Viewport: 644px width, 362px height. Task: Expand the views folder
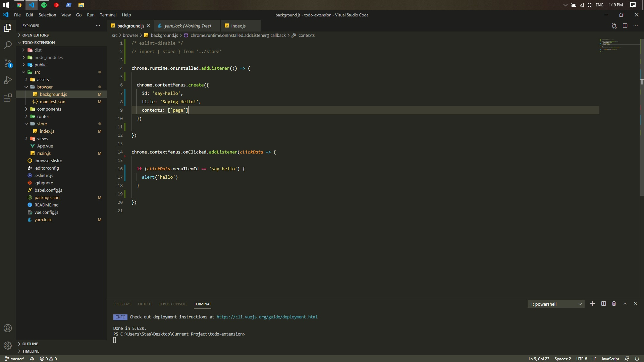[61, 138]
